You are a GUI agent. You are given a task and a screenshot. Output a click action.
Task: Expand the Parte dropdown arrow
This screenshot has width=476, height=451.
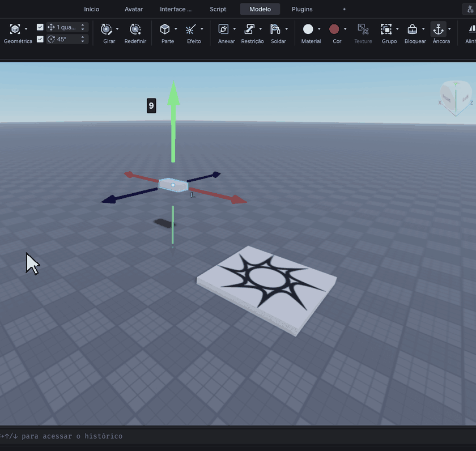(176, 29)
